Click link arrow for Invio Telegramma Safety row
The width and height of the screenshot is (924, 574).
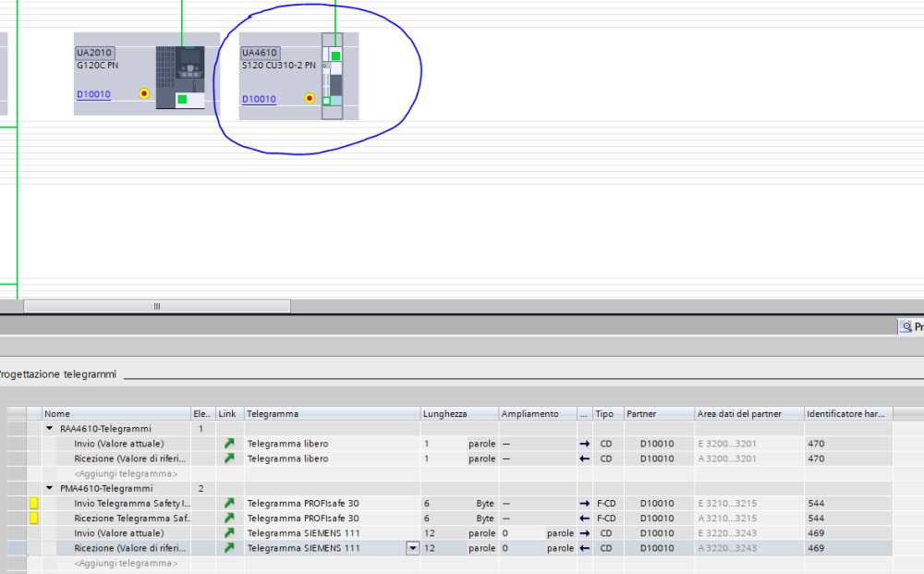pyautogui.click(x=229, y=503)
